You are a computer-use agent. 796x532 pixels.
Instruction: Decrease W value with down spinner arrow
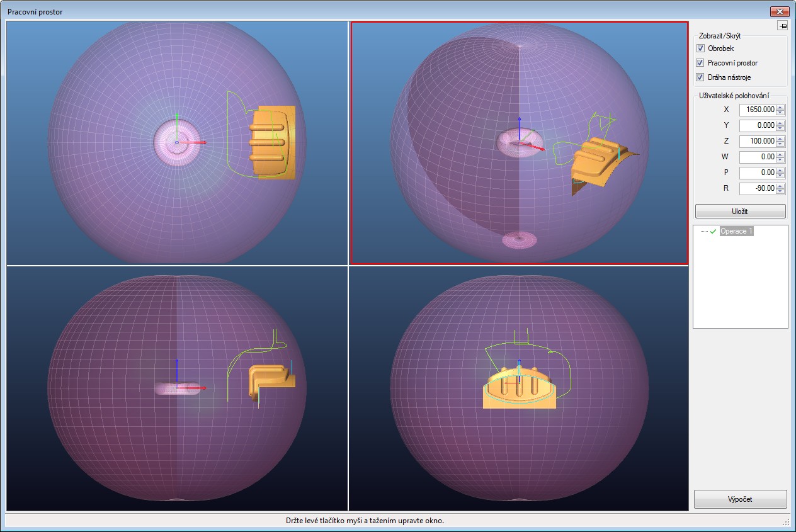click(x=781, y=159)
